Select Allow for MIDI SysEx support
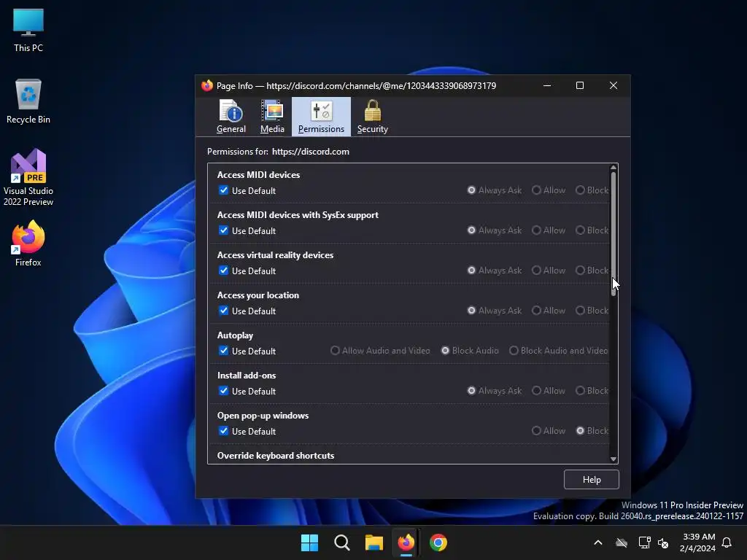Screen dimensions: 747x560 tap(536, 230)
